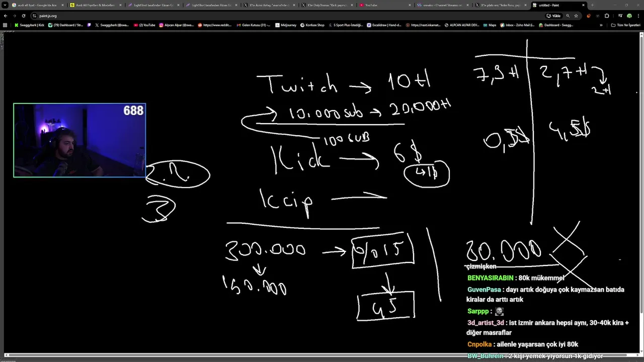The image size is (644, 362).
Task: Switch to 'X'te platcom: Adin Ross' tab
Action: 501,5
